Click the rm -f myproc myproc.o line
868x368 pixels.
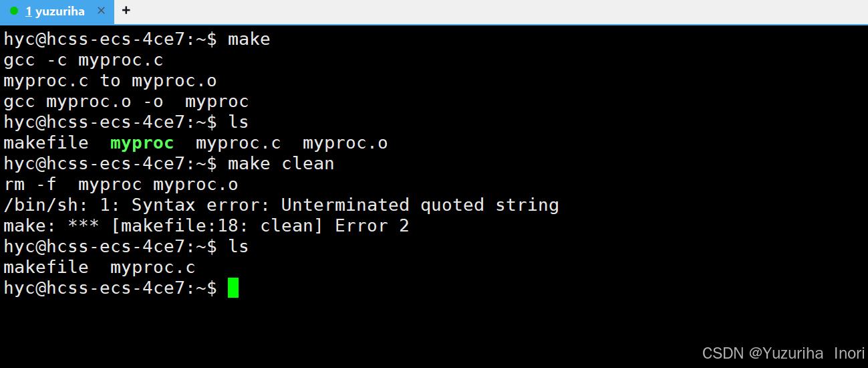pos(120,184)
